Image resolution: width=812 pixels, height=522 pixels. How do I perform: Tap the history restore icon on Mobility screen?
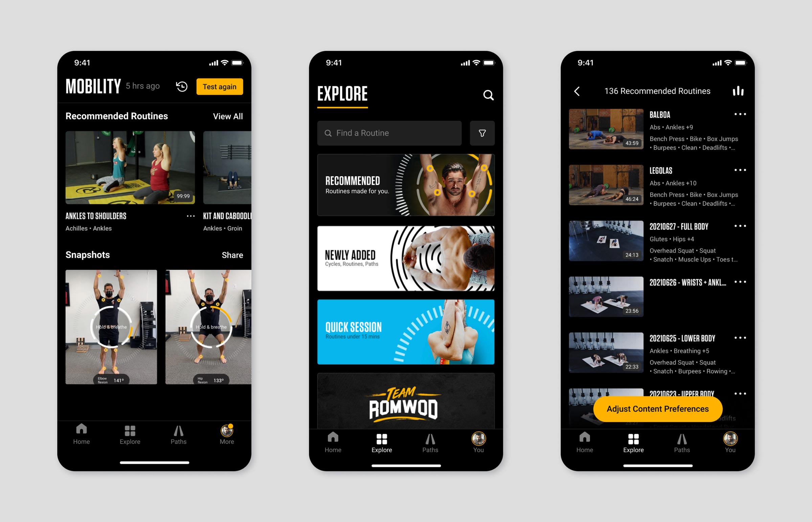coord(181,87)
